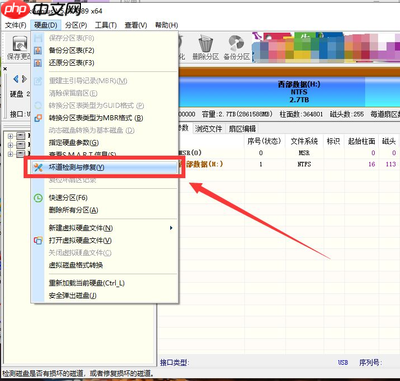
Task: Go to next disk with right arrow
Action: click(24, 79)
